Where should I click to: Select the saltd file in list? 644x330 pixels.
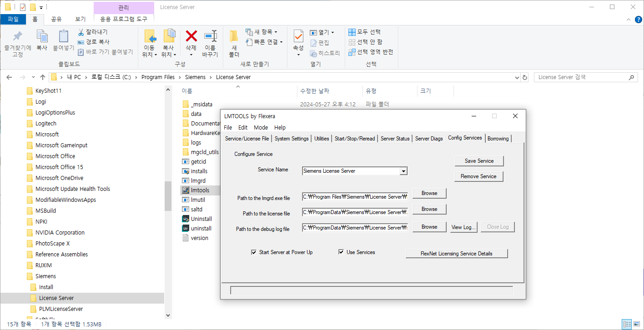click(x=196, y=209)
